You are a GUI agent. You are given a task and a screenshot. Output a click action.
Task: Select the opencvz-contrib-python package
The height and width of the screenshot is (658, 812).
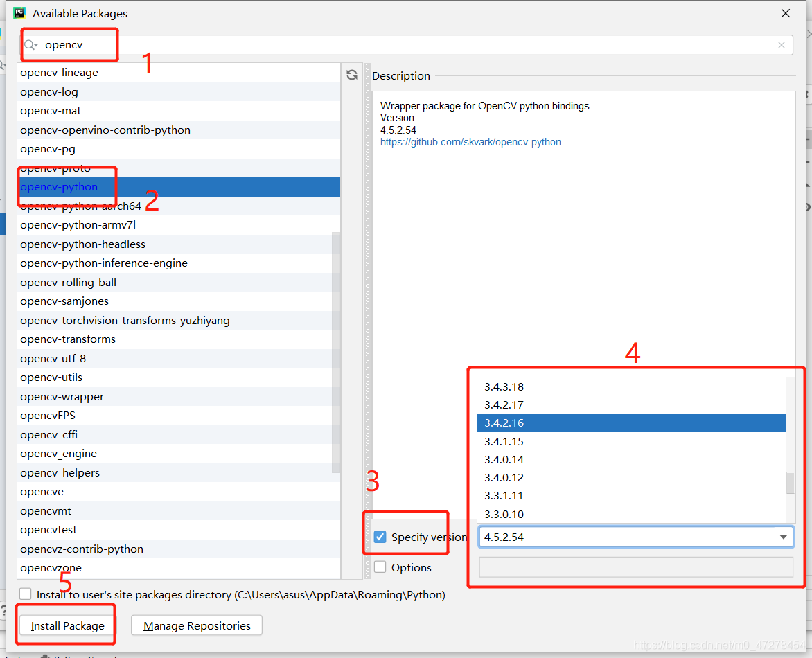[x=179, y=549]
